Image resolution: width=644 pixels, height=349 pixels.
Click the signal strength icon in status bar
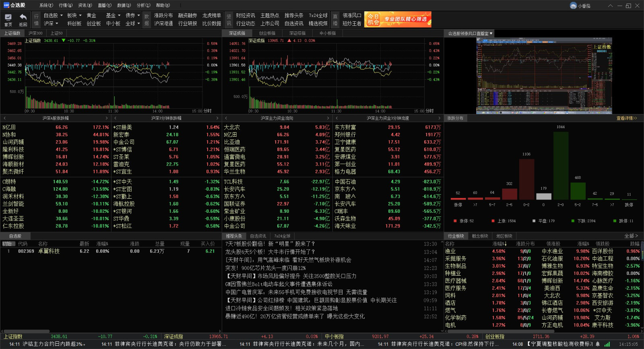607,344
